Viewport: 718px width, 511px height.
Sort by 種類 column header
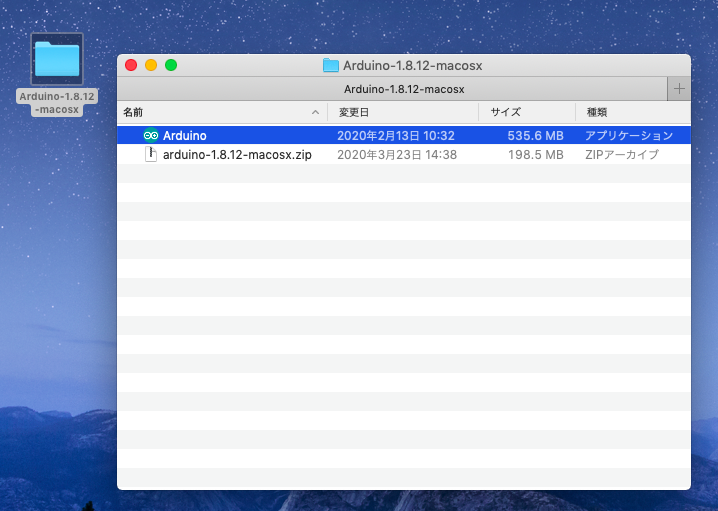tap(633, 112)
